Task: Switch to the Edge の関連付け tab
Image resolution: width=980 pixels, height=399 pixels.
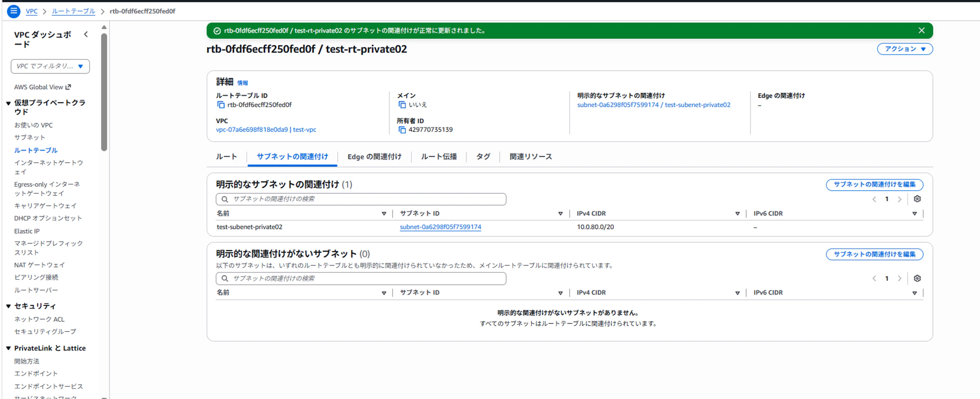Action: [374, 157]
